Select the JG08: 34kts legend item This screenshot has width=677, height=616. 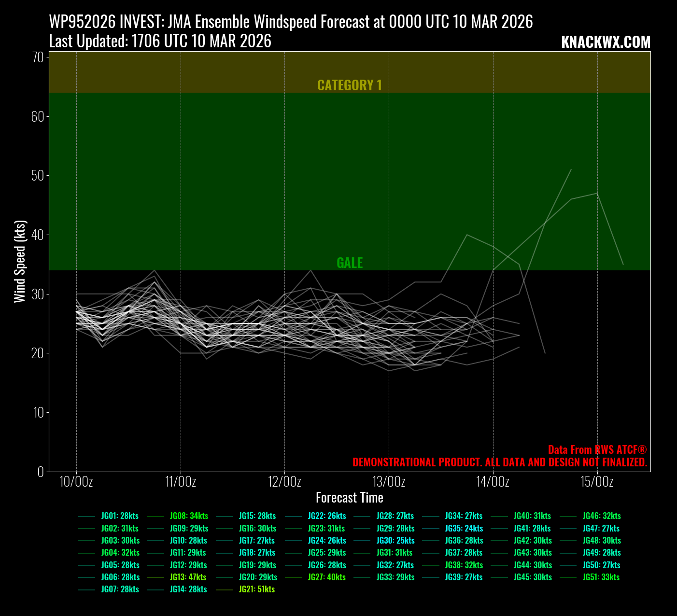click(189, 516)
